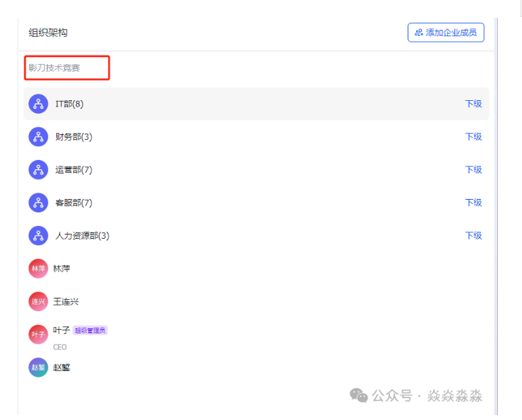522x420 pixels.
Task: Expand 下级 for IT部
Action: pos(473,104)
